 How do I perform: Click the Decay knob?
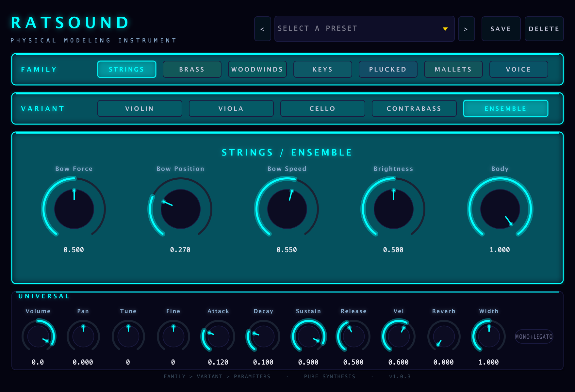pos(264,336)
